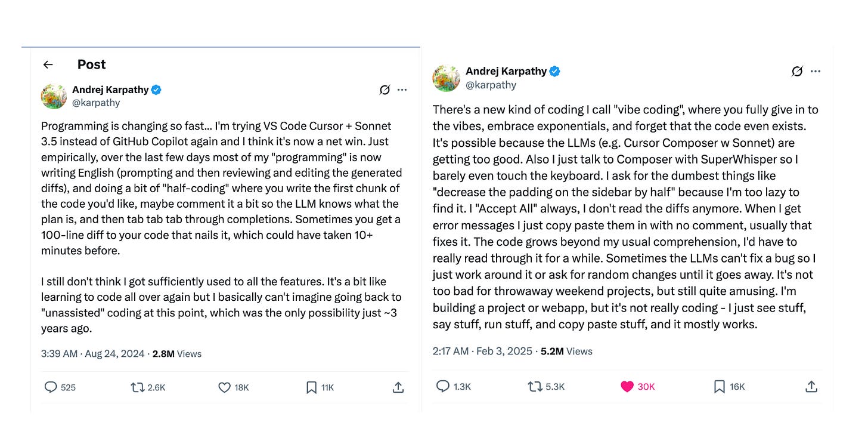Image resolution: width=868 pixels, height=447 pixels.
Task: Go back using the arrow beside Post
Action: [x=48, y=64]
